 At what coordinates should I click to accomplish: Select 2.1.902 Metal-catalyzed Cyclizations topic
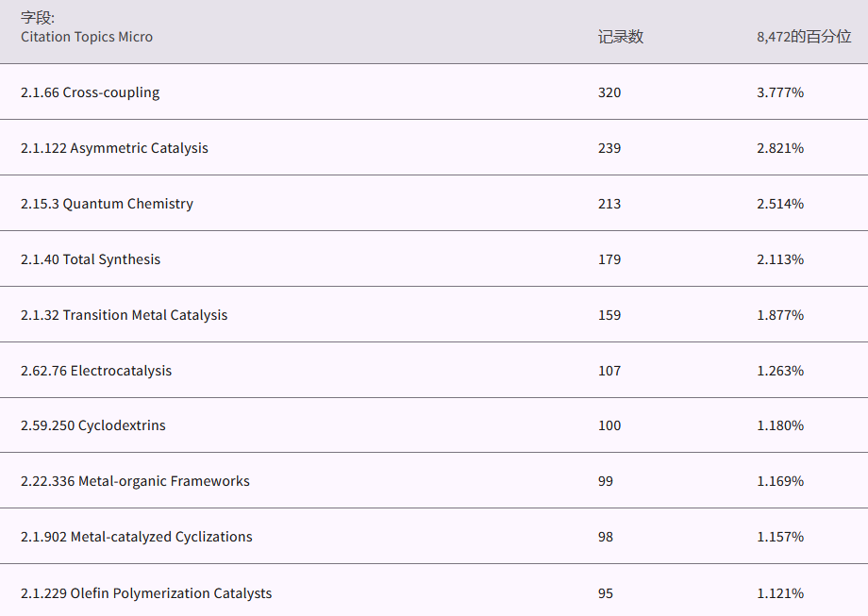coord(137,537)
